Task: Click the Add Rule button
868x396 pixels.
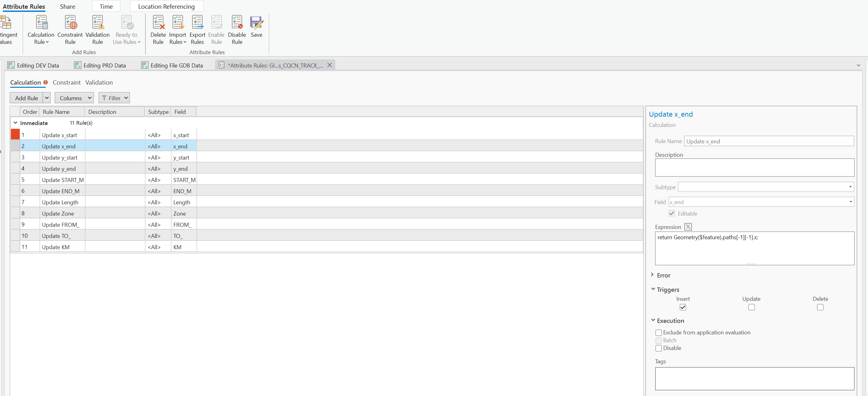Action: pos(26,98)
